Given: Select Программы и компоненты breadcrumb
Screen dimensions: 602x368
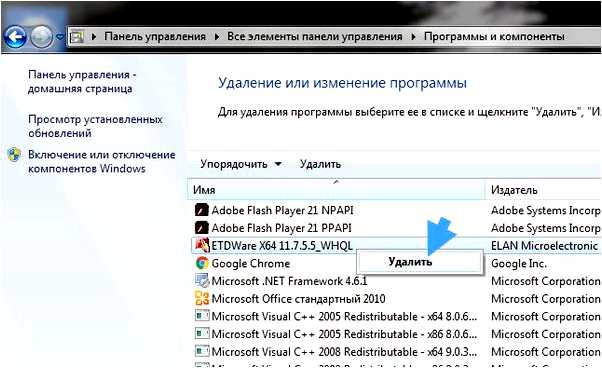Looking at the screenshot, I should pos(494,36).
